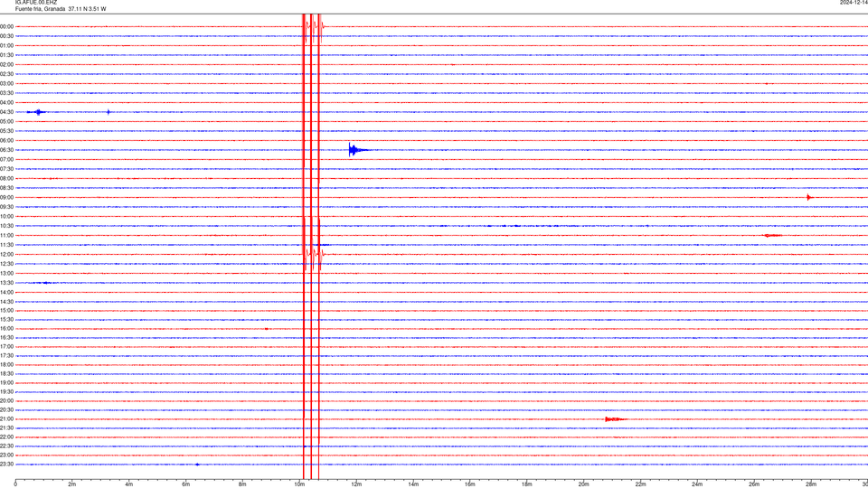The height and width of the screenshot is (488, 868).
Task: Select the large blue seismic event on the 06:30 trace
Action: [358, 150]
